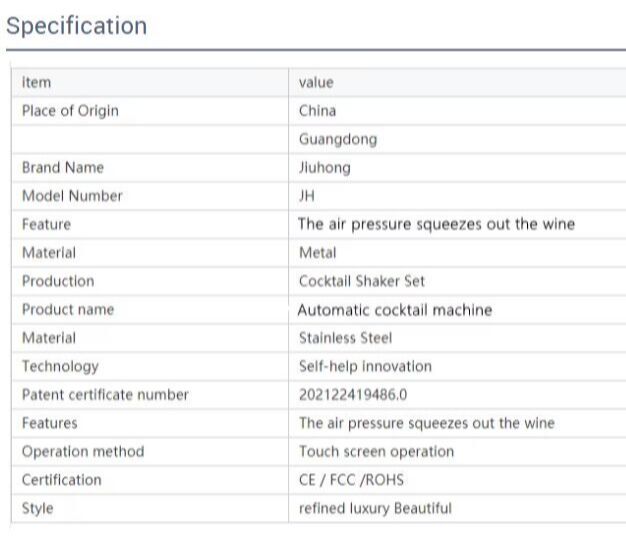Viewport: 626px width, 540px height.
Task: Click the Metal material value
Action: tap(317, 253)
